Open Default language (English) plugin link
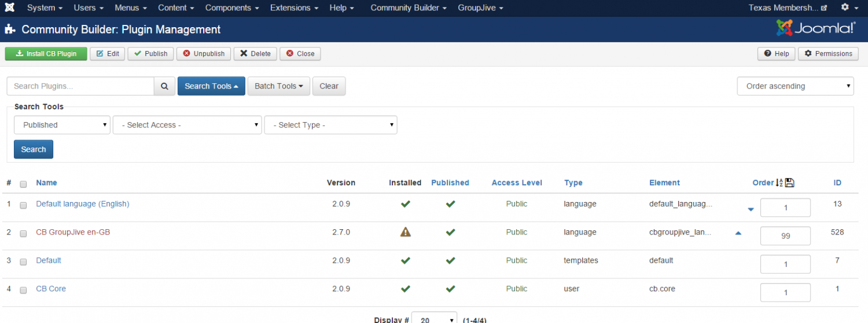This screenshot has width=868, height=323. tap(83, 204)
